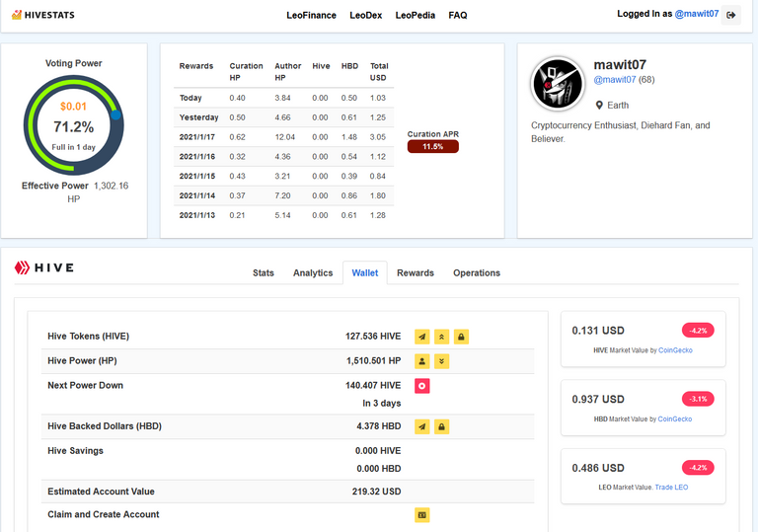This screenshot has height=532, width=758.
Task: Switch to the Analytics tab
Action: 313,272
